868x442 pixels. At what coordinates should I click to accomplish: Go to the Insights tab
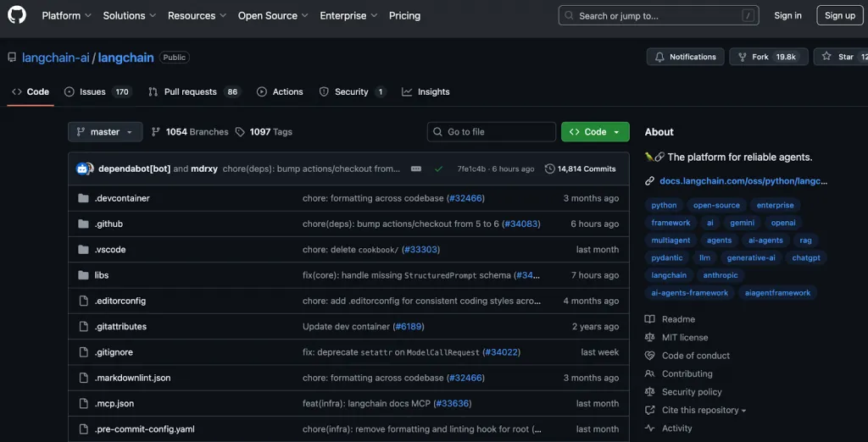tap(426, 91)
